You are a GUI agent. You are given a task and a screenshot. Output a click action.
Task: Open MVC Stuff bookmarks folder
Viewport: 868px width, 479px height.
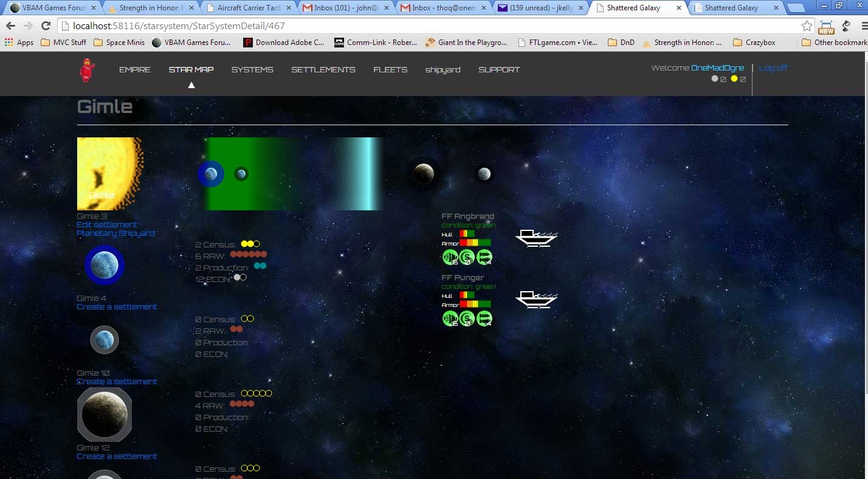click(x=64, y=43)
